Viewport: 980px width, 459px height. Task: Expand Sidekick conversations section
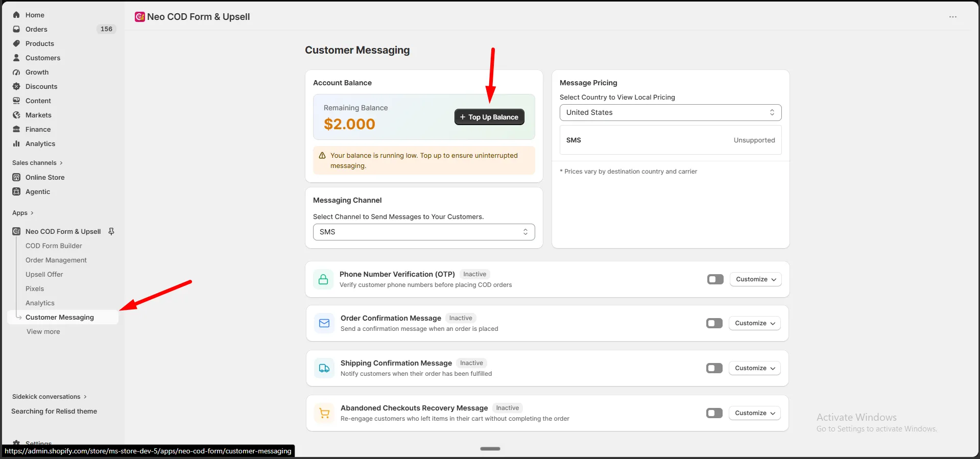pyautogui.click(x=50, y=397)
